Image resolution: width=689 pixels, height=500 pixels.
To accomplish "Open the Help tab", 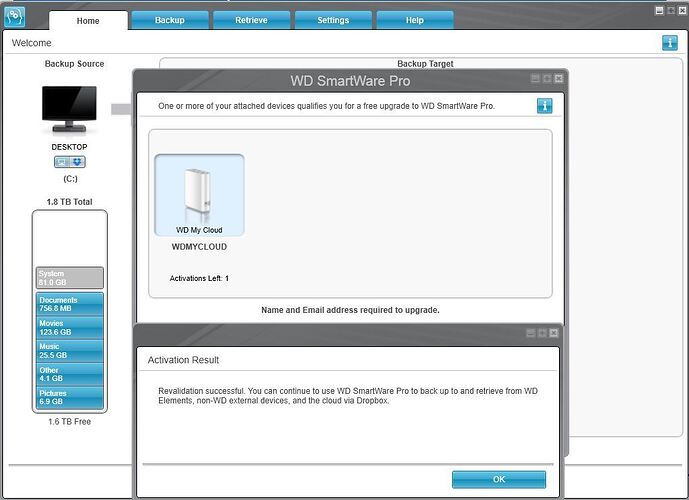I will [x=415, y=20].
